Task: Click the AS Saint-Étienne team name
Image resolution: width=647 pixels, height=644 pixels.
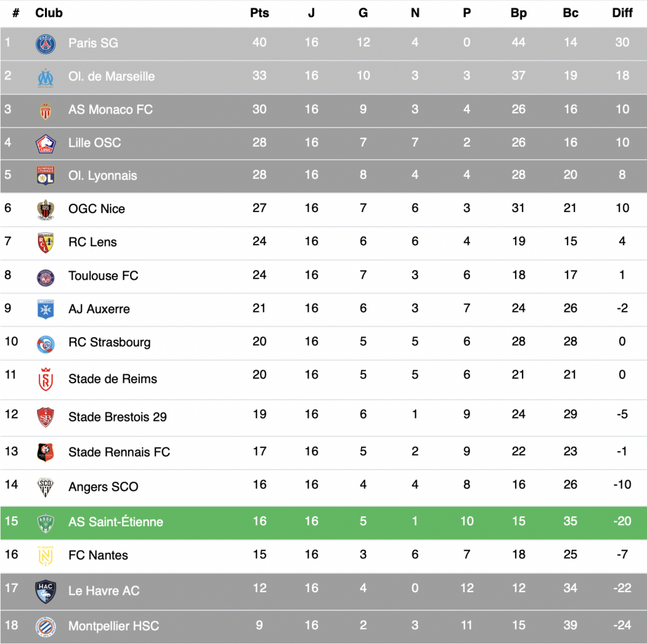Action: [116, 521]
